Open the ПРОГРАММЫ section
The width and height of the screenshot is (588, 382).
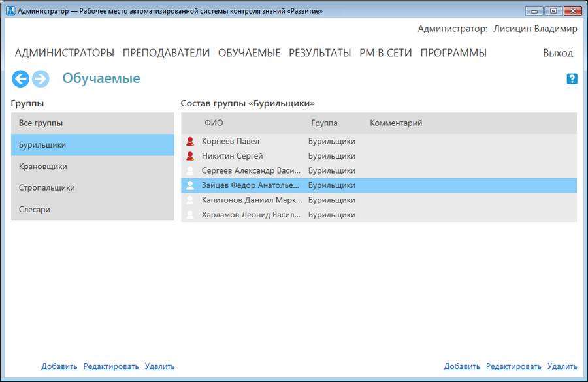[453, 53]
